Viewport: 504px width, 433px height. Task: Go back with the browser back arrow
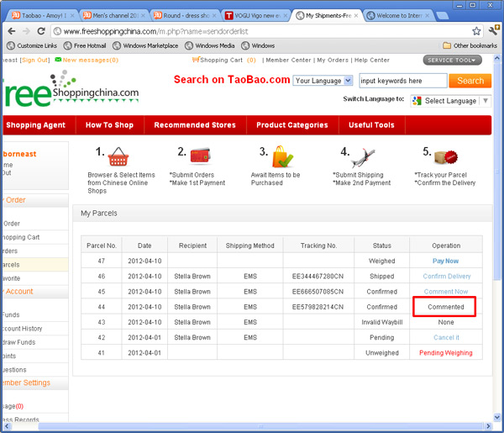pyautogui.click(x=12, y=31)
